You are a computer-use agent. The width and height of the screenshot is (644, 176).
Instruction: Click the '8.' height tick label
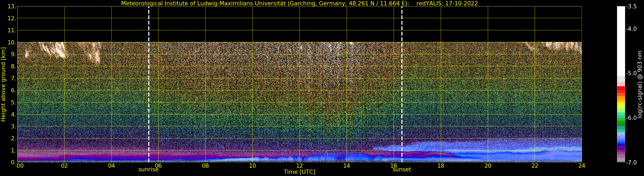13,66
